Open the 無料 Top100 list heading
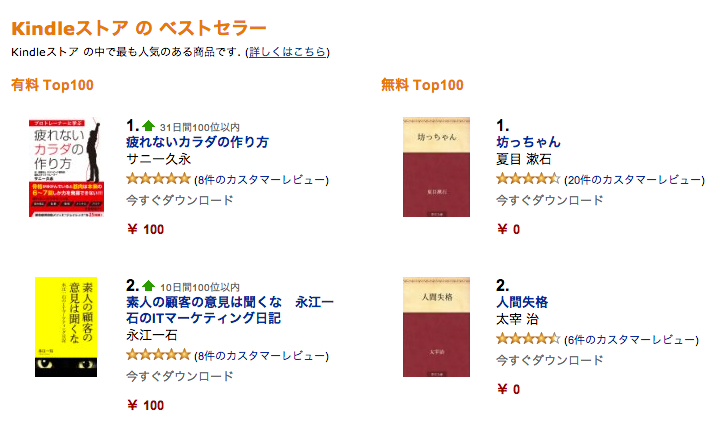 point(422,85)
